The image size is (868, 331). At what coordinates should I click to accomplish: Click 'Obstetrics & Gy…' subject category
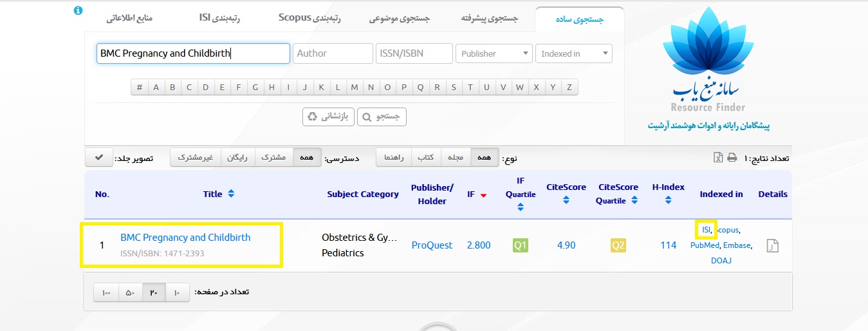coord(360,238)
